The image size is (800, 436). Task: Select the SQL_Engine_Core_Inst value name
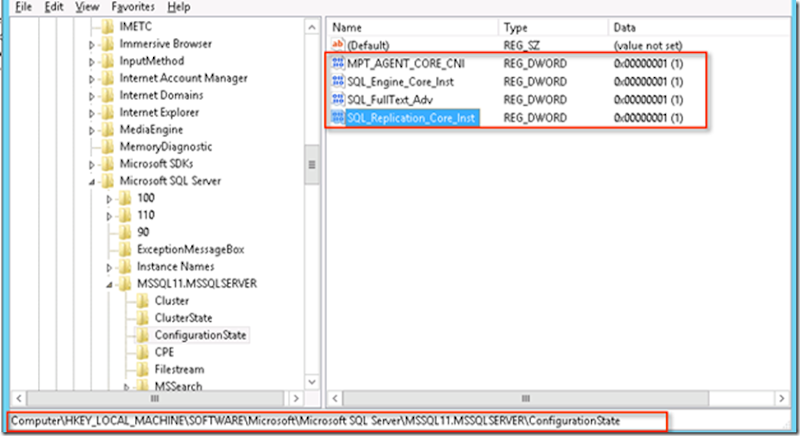[400, 82]
